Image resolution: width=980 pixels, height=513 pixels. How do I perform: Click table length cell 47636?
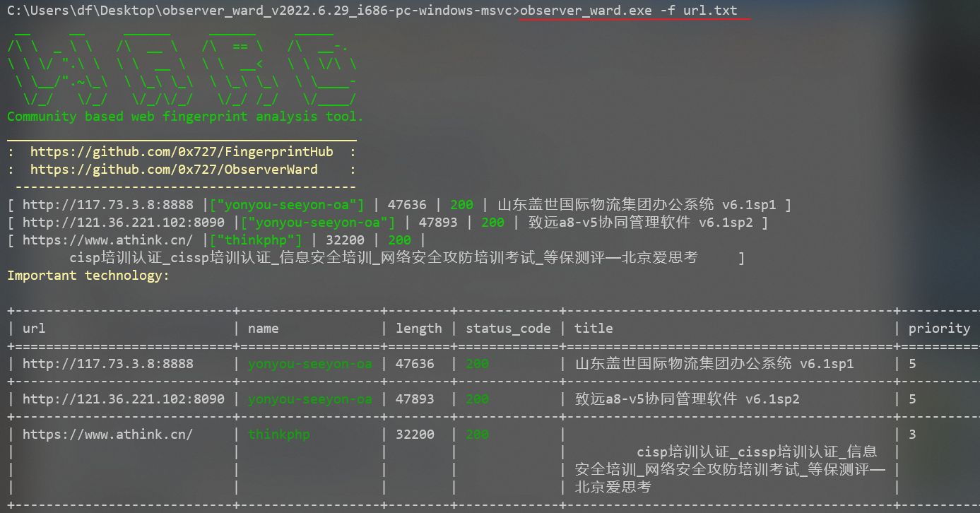[x=415, y=364]
